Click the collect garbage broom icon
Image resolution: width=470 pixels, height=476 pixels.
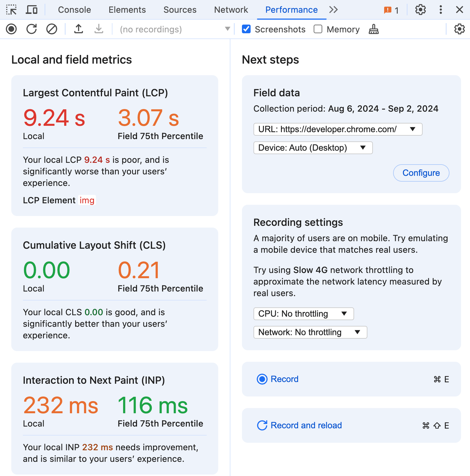tap(373, 29)
